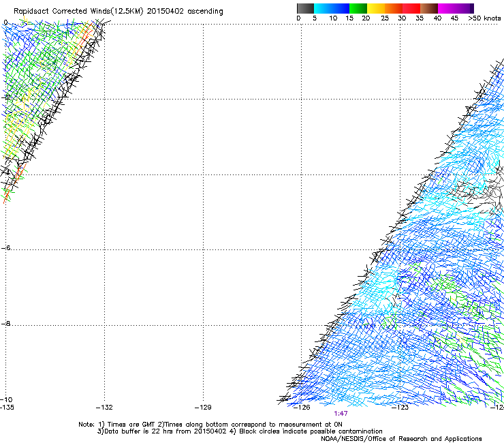Select the yellow 20–25 knots color segment
Screen dimensions: 504x443
pyautogui.click(x=376, y=8)
